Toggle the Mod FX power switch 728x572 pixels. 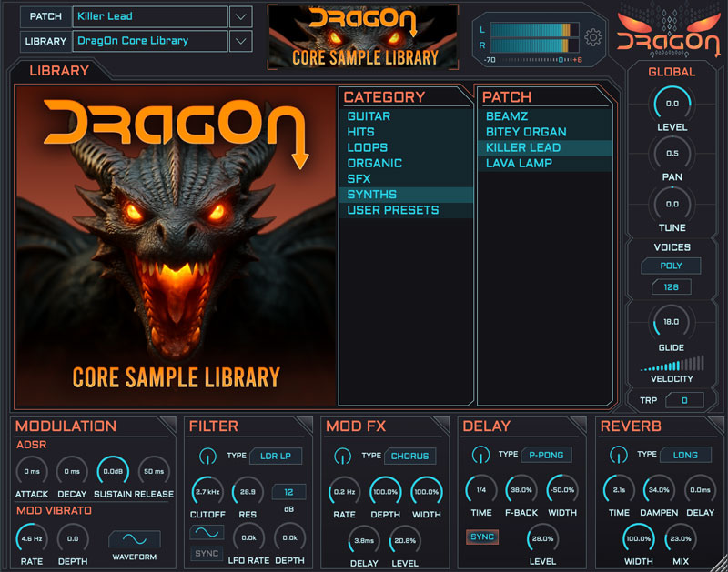(343, 455)
